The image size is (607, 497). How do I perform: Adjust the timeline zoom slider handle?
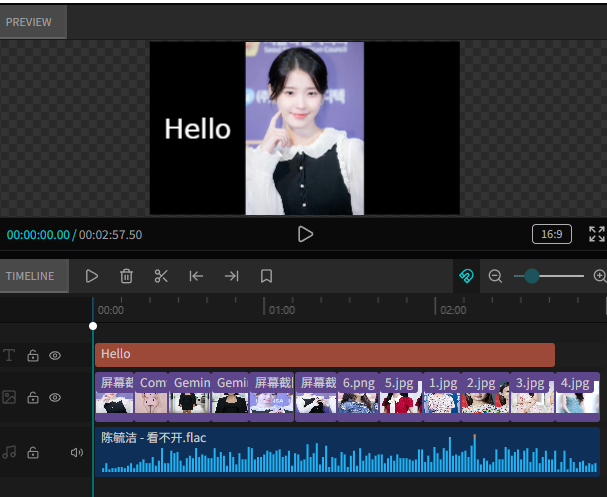coord(532,276)
